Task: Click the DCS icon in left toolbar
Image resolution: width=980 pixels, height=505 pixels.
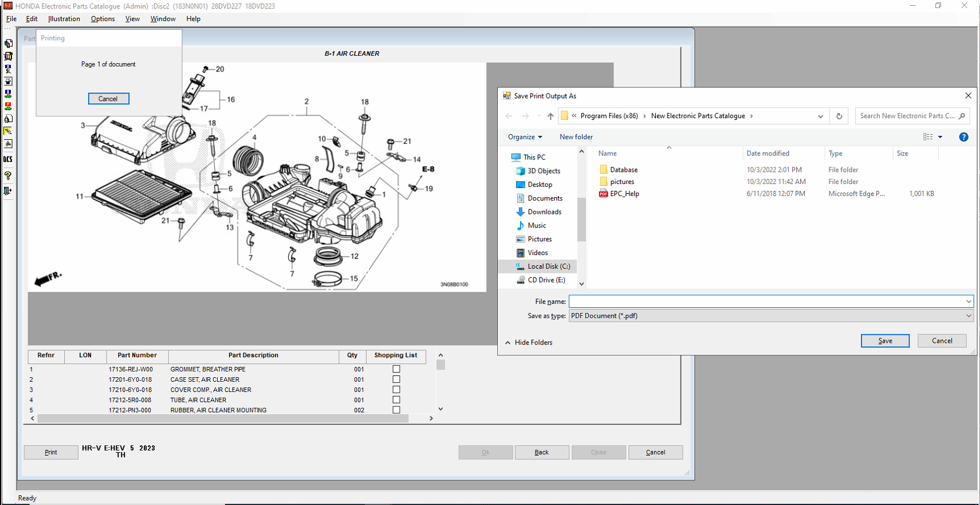Action: click(8, 159)
